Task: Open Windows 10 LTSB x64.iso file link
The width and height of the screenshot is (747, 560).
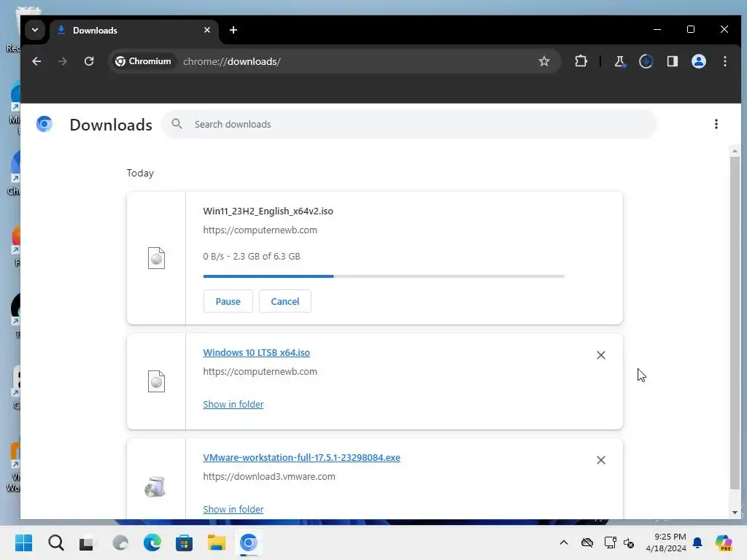Action: click(256, 352)
